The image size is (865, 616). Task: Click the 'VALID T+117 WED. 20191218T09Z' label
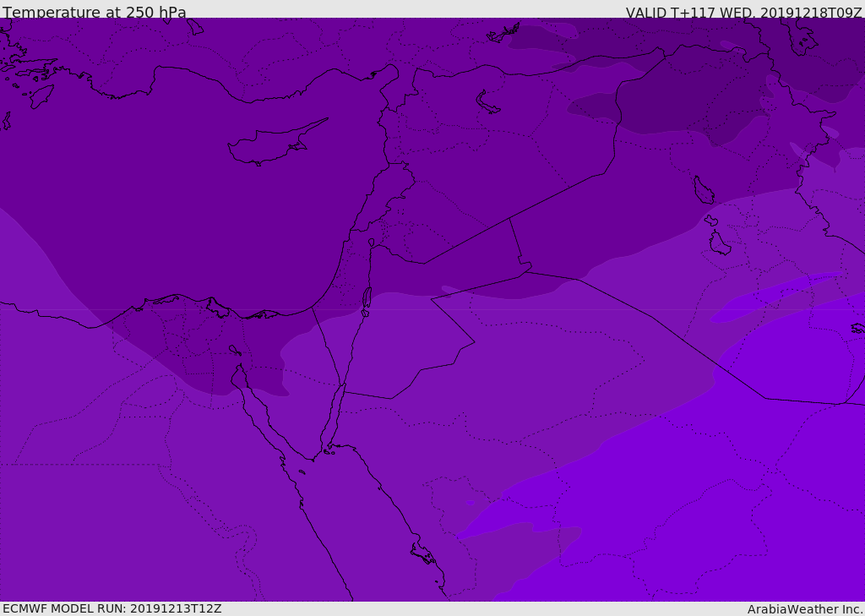[743, 13]
